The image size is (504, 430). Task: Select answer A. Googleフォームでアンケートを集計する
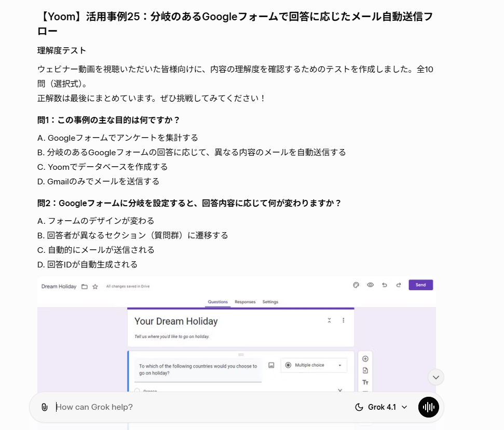pos(118,138)
